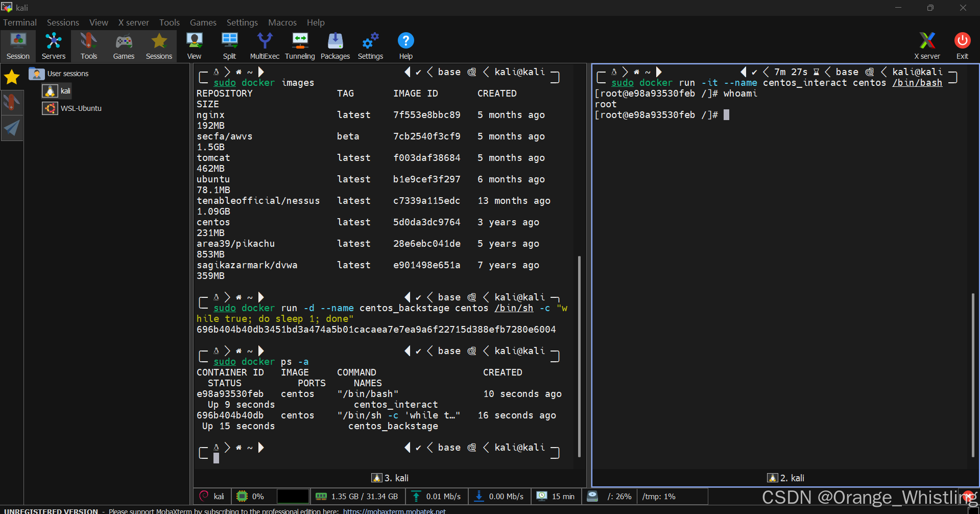Open the Session toolbar button
Viewport: 980px width, 514px height.
click(18, 46)
